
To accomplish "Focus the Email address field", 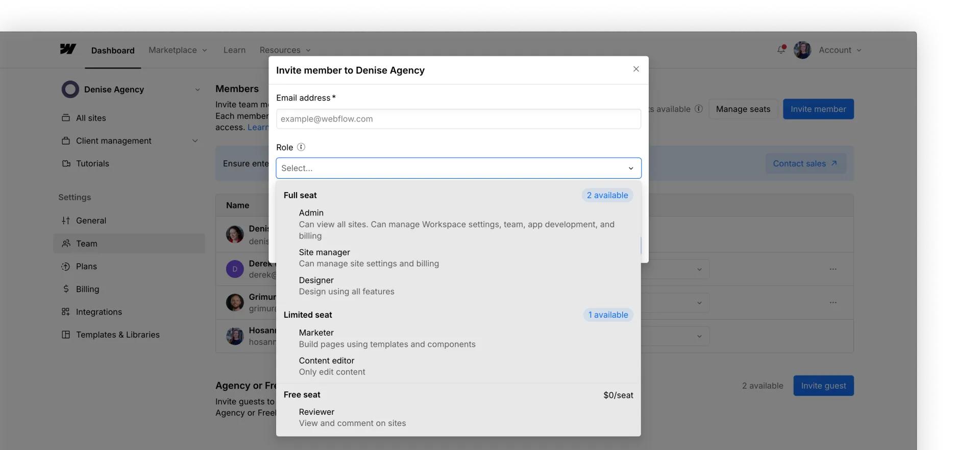I will [x=458, y=119].
